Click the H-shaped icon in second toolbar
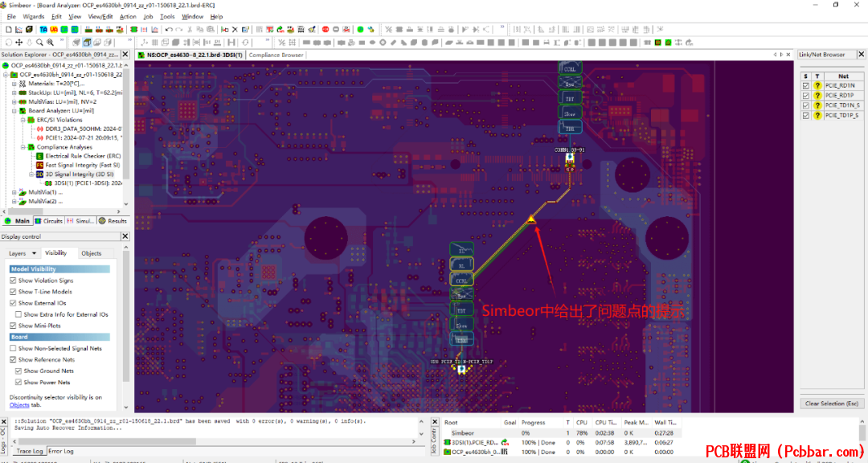 [x=231, y=42]
